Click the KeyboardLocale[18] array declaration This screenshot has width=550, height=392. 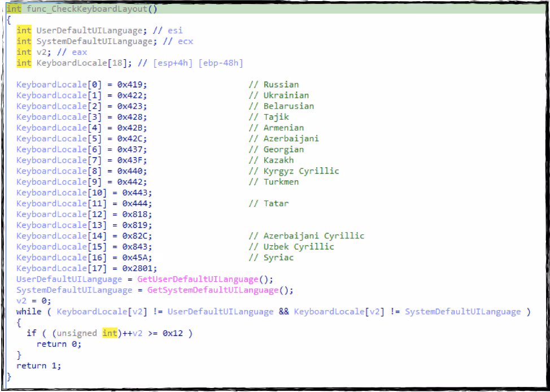[x=80, y=63]
